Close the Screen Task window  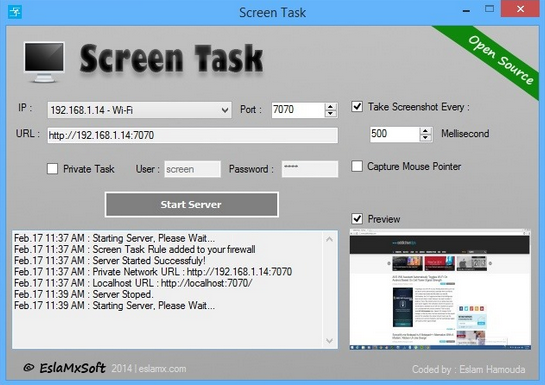tap(520, 9)
